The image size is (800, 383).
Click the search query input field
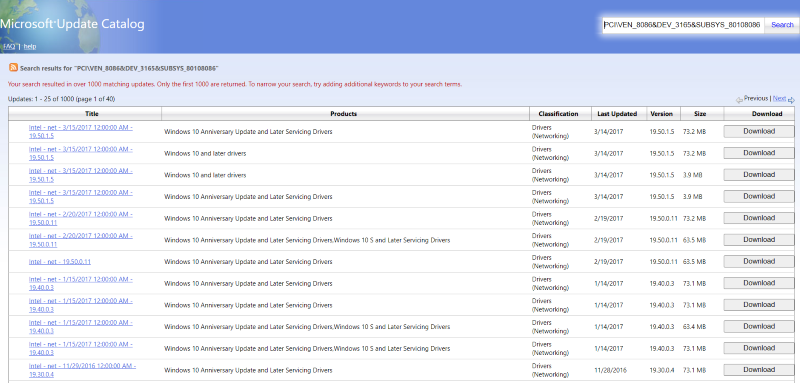683,24
